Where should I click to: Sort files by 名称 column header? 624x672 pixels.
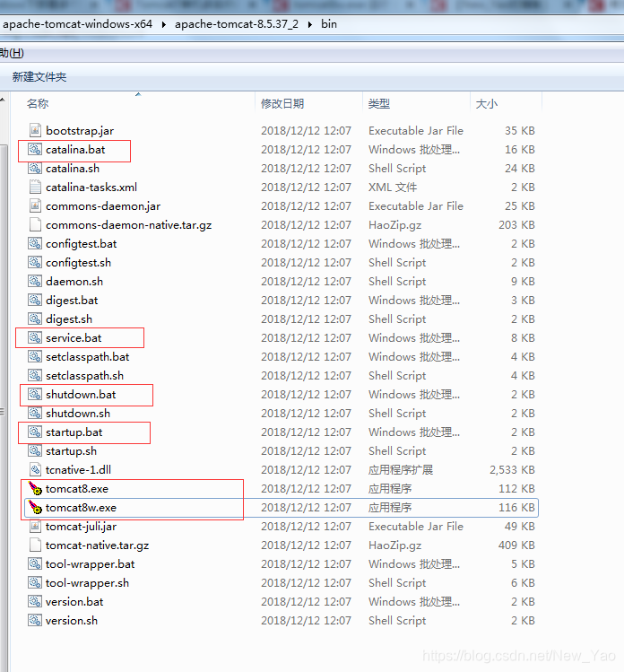point(38,104)
